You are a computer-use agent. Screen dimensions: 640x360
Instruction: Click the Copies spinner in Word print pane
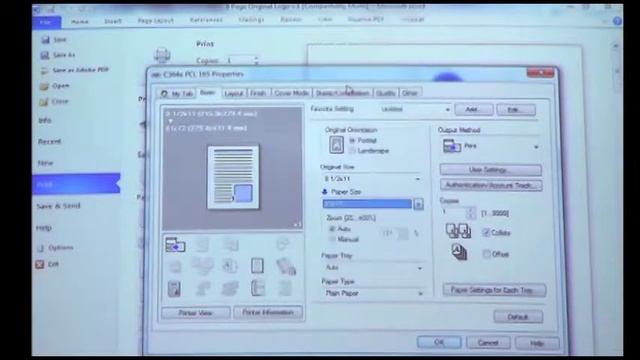(x=256, y=60)
